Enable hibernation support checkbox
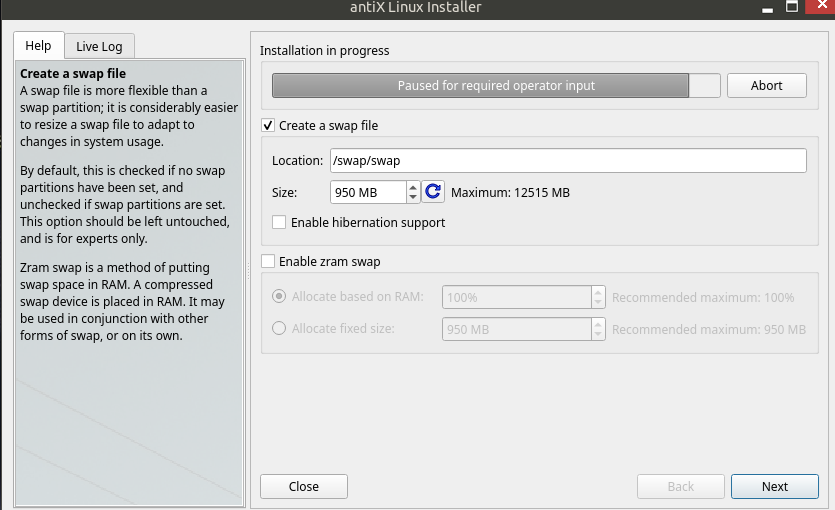 point(279,222)
